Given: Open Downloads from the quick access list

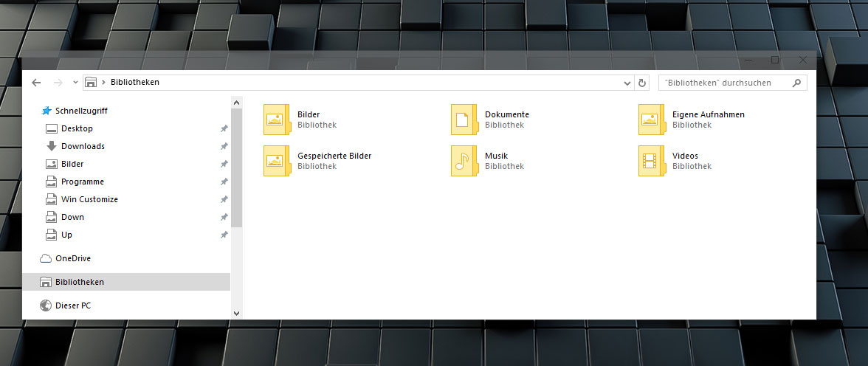Looking at the screenshot, I should coord(83,146).
